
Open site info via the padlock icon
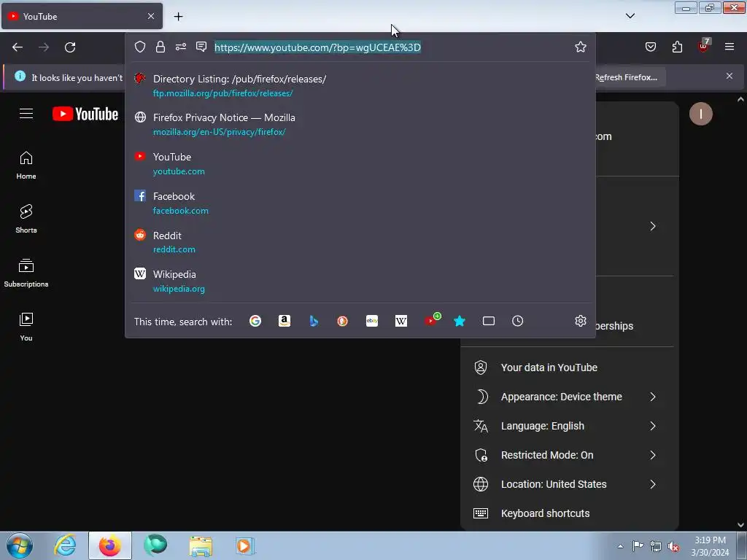point(160,47)
